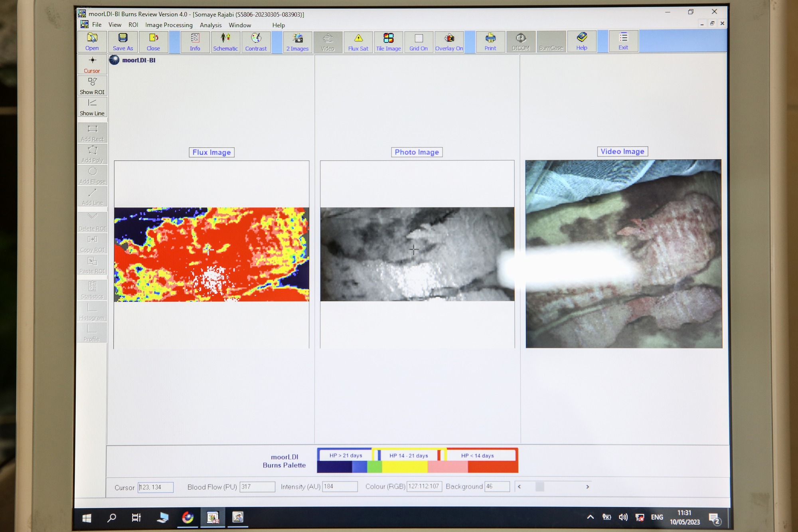Click the yellow palette swatch
The height and width of the screenshot is (532, 798).
coord(405,467)
